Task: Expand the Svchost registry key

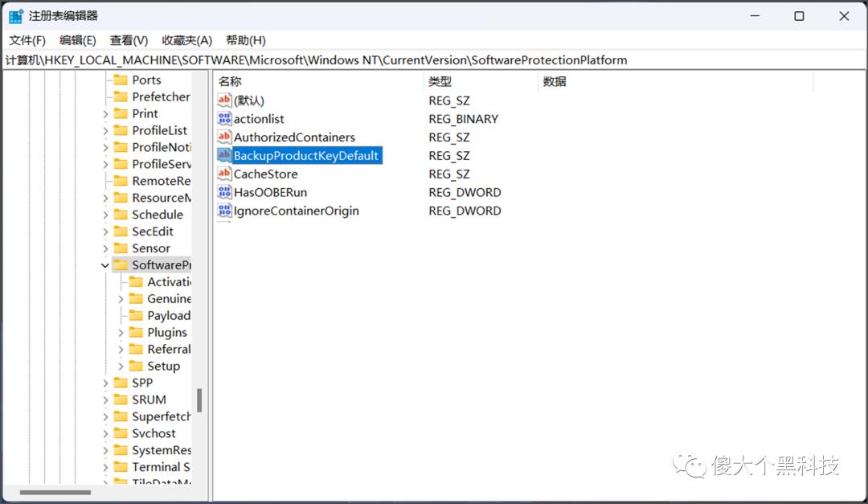Action: pyautogui.click(x=104, y=433)
